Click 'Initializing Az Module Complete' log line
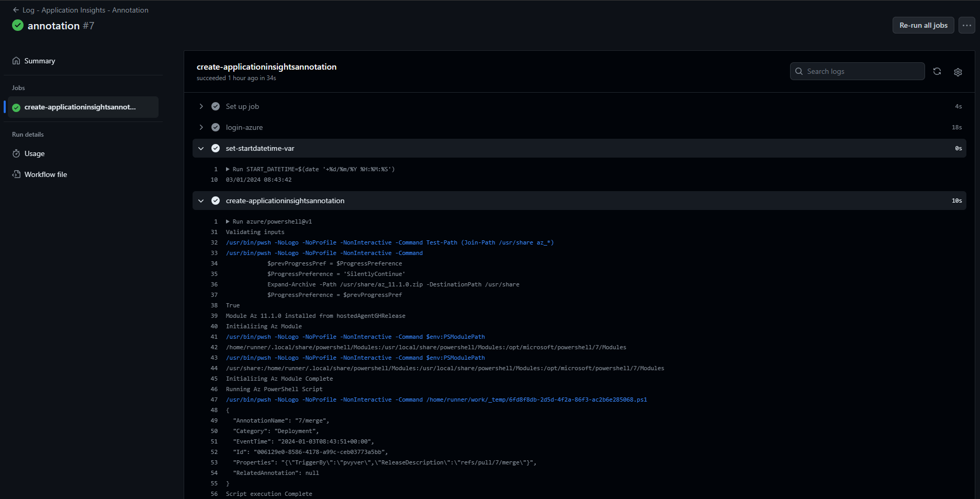 tap(279, 379)
